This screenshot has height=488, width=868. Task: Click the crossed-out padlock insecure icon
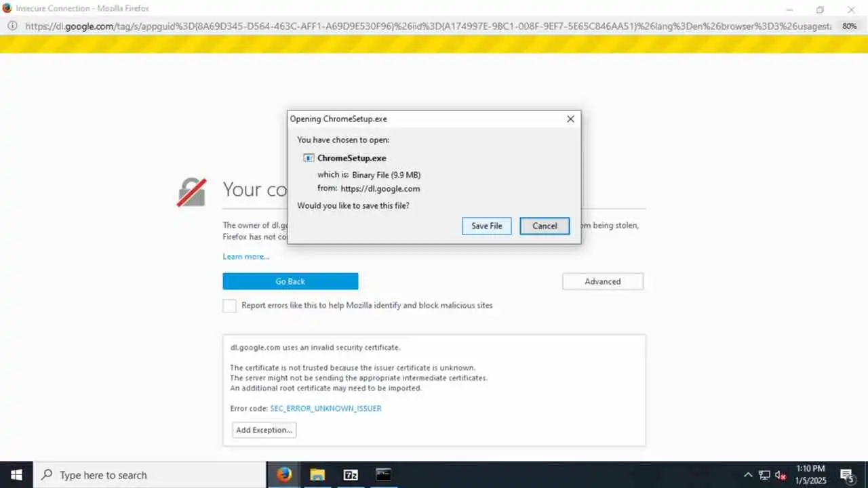tap(191, 192)
